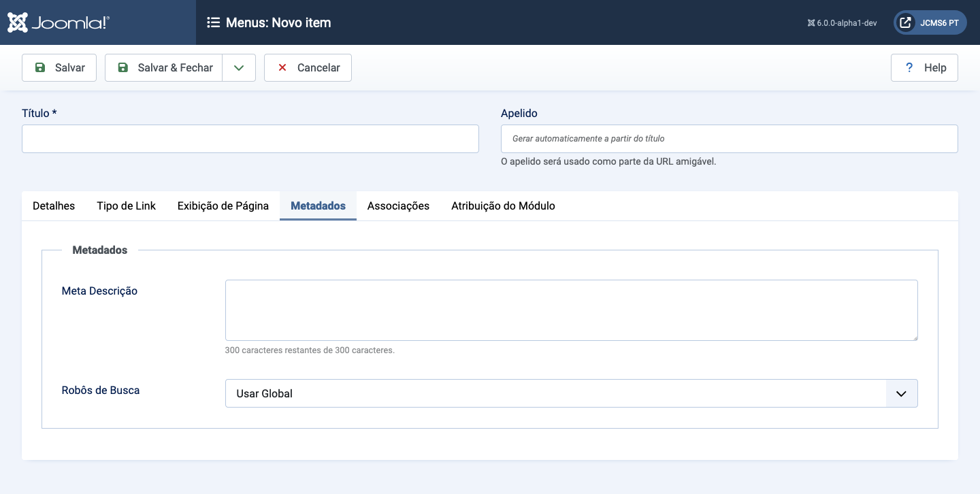Click the question mark Help icon

(909, 68)
